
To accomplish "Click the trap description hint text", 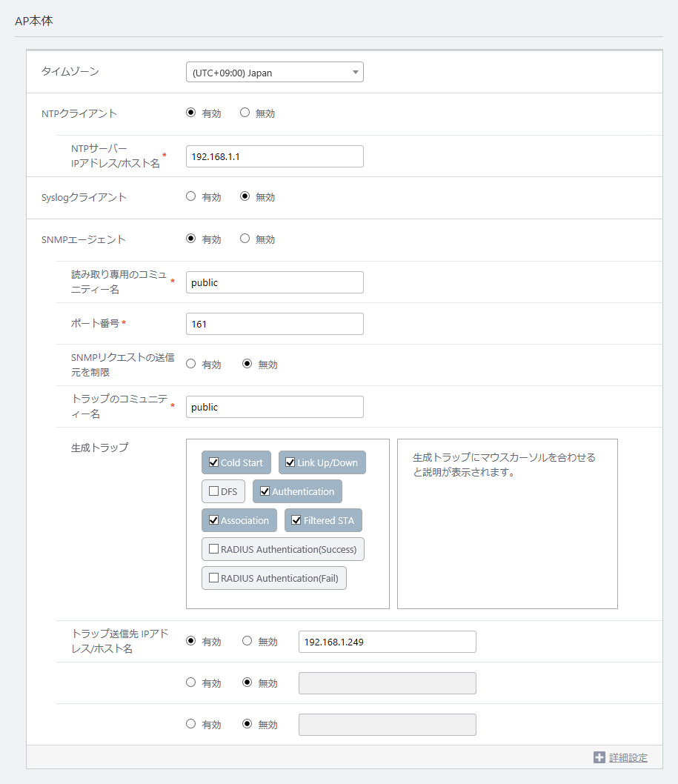I will [504, 465].
